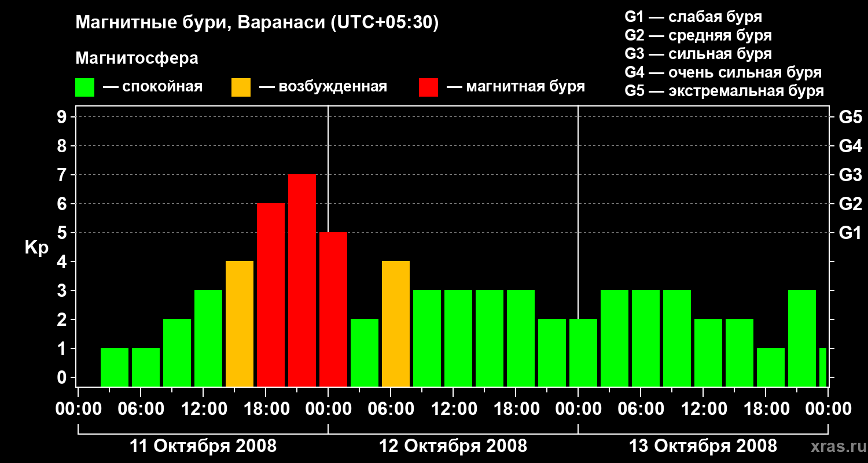Click the orange 'возбужденная' legend swatch

[241, 87]
